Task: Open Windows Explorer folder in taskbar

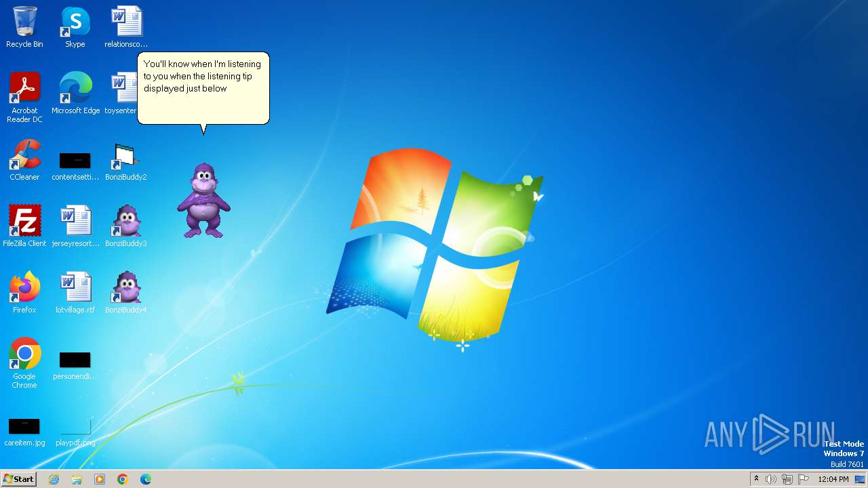Action: tap(77, 479)
